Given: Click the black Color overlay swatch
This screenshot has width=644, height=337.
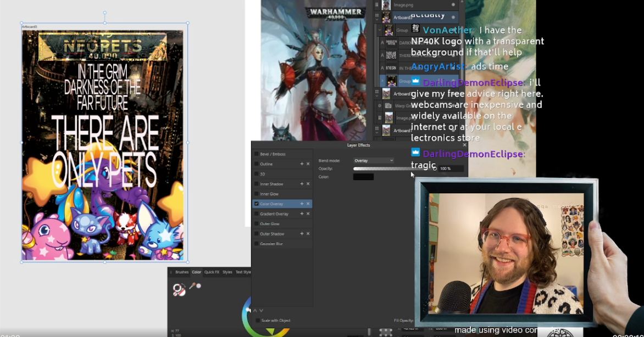Looking at the screenshot, I should [x=363, y=177].
